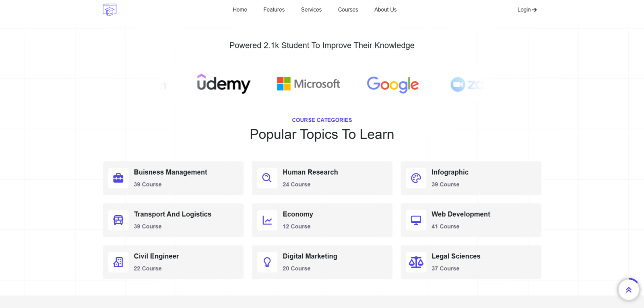Click the palette icon for Infographic
644x308 pixels.
click(x=416, y=178)
